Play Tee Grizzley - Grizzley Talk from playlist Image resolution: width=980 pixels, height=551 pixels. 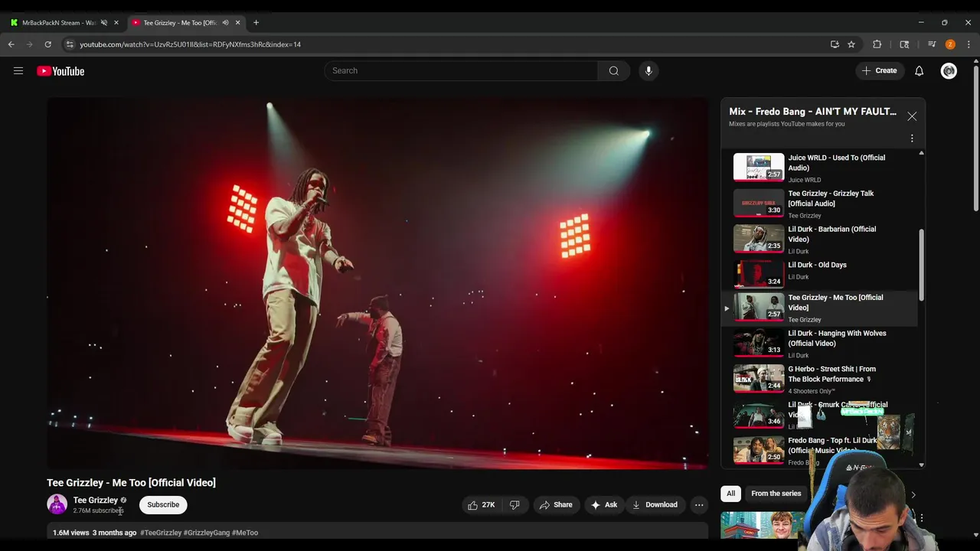[819, 204]
